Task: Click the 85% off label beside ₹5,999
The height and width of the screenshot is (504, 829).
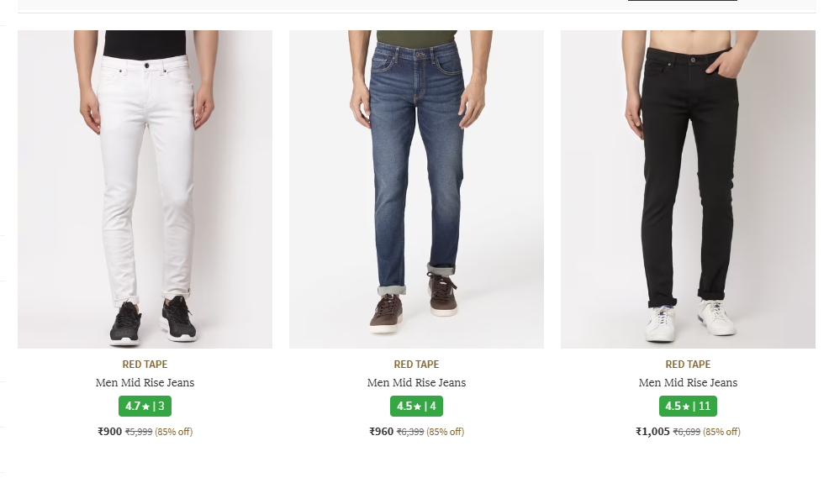Action: (174, 432)
